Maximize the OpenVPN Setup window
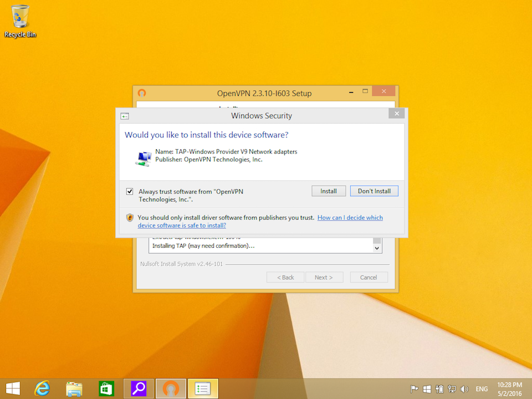The image size is (532, 399). (365, 91)
